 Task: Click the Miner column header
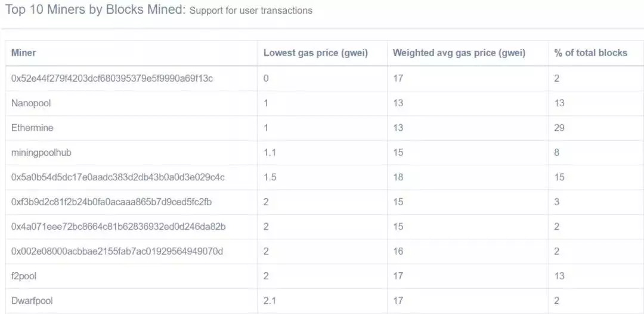click(24, 53)
